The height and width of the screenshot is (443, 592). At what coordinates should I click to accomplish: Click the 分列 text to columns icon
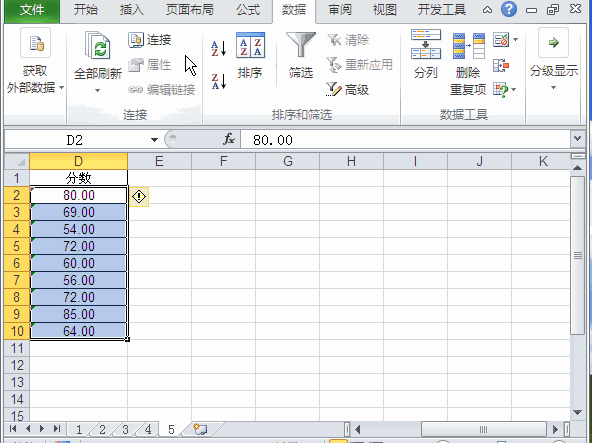pyautogui.click(x=426, y=54)
